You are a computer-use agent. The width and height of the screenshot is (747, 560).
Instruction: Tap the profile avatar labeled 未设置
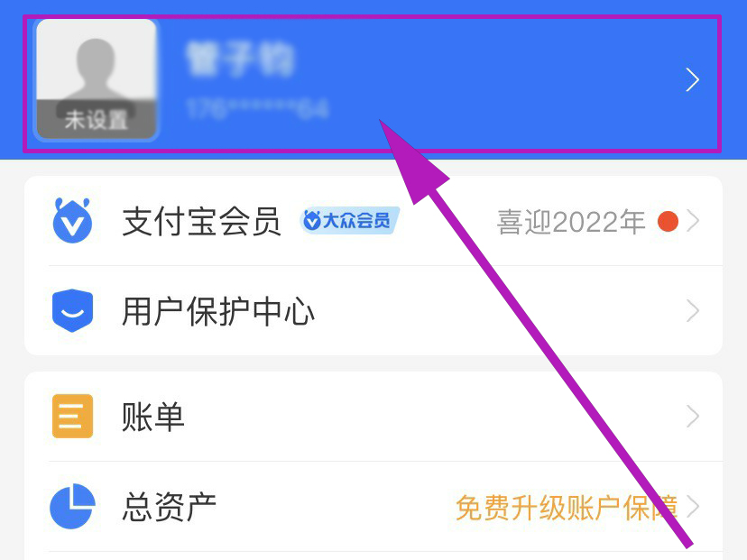97,79
